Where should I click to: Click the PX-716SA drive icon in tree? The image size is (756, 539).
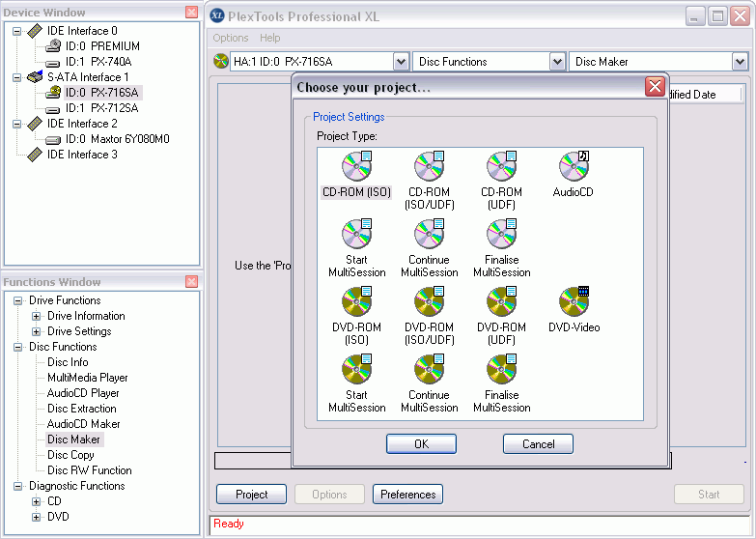(53, 92)
